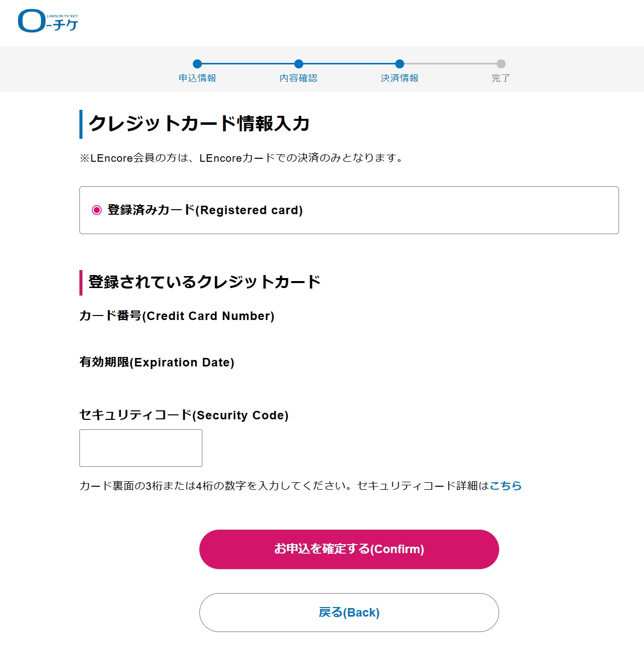
Task: Click the Registered card option label text
Action: [205, 210]
